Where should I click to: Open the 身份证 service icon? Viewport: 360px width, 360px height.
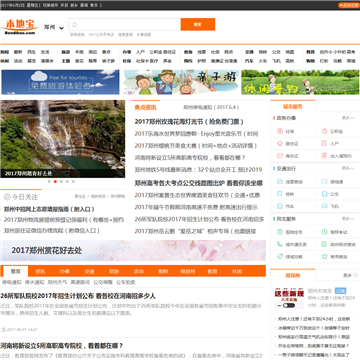click(x=280, y=156)
